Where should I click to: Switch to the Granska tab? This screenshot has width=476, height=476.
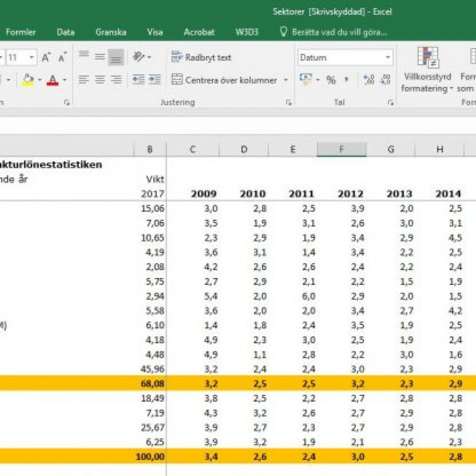coord(111,32)
